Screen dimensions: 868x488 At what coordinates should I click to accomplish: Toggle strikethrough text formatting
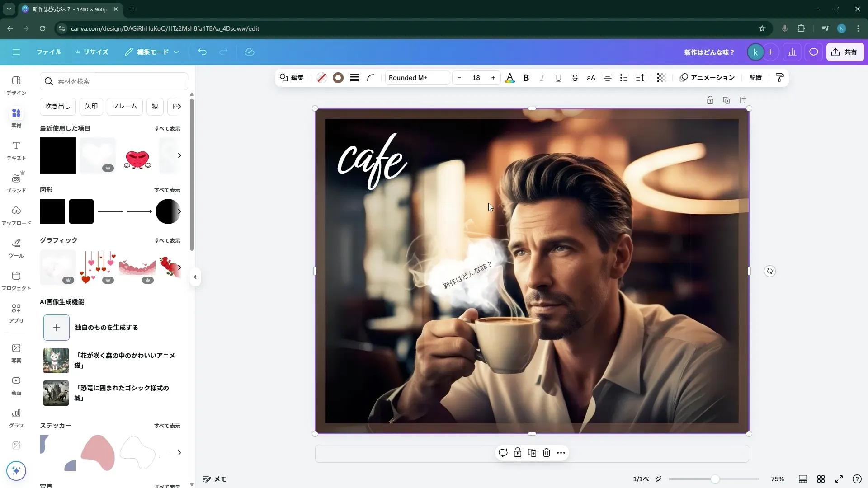coord(575,78)
